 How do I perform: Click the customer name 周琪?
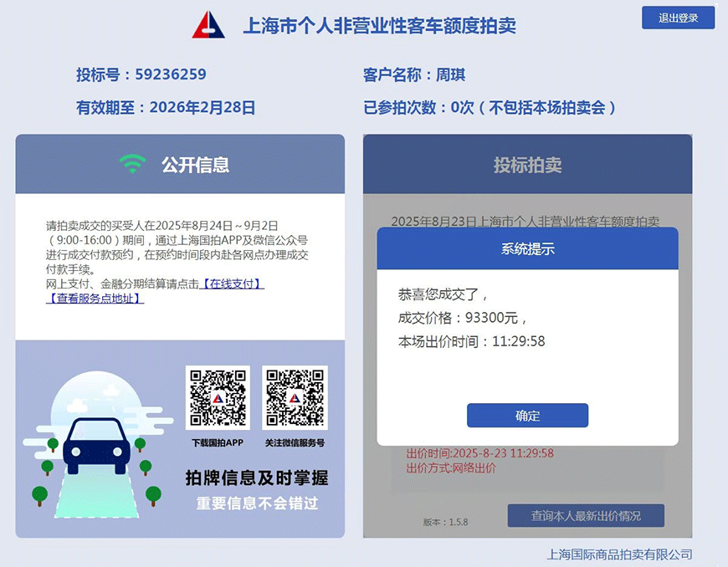tap(450, 74)
